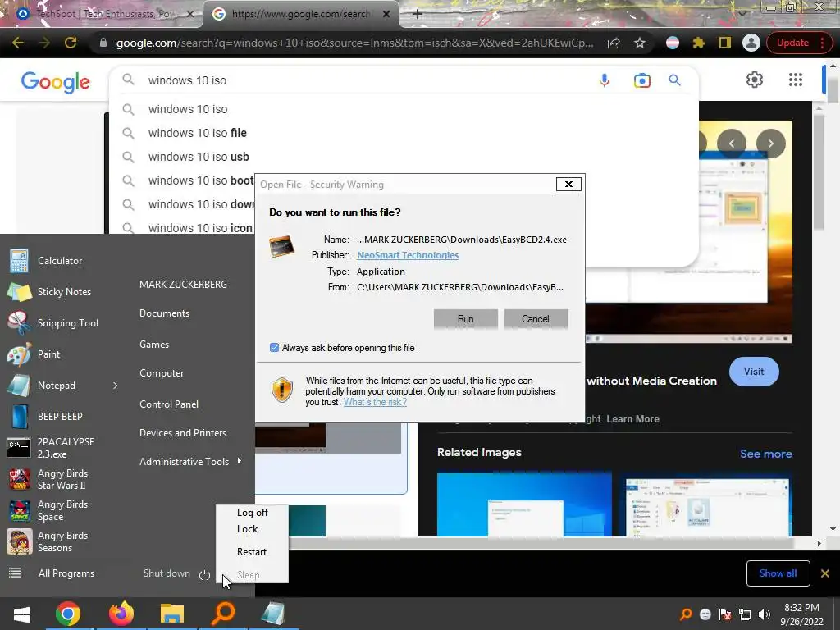Open the Chrome profile avatar
The image size is (840, 630).
[x=751, y=43]
